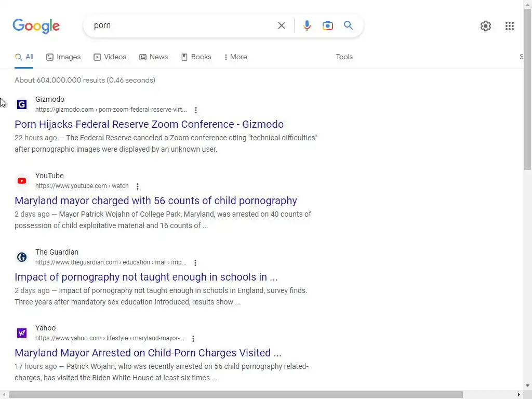The width and height of the screenshot is (532, 399).
Task: Click the Gizmodo site favicon
Action: coord(22,104)
